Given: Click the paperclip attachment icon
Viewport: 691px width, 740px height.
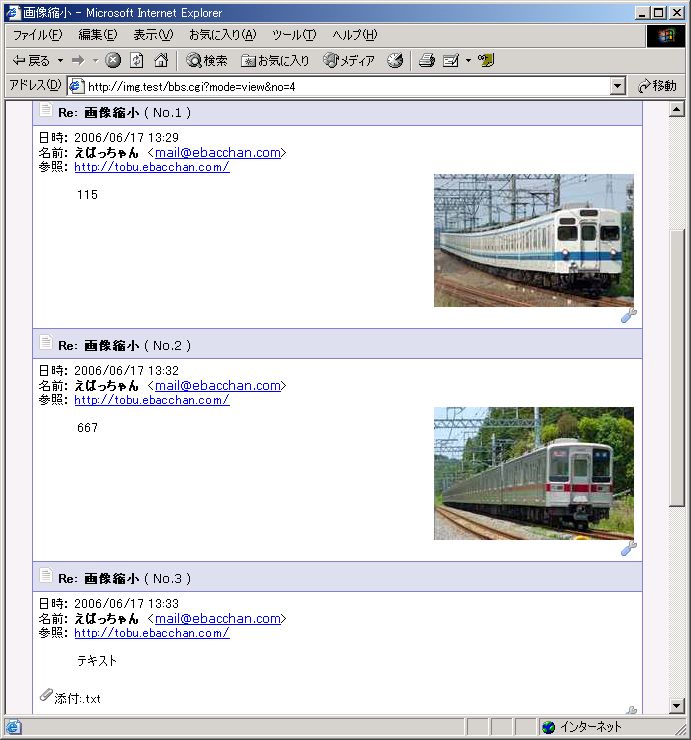Looking at the screenshot, I should pyautogui.click(x=46, y=695).
